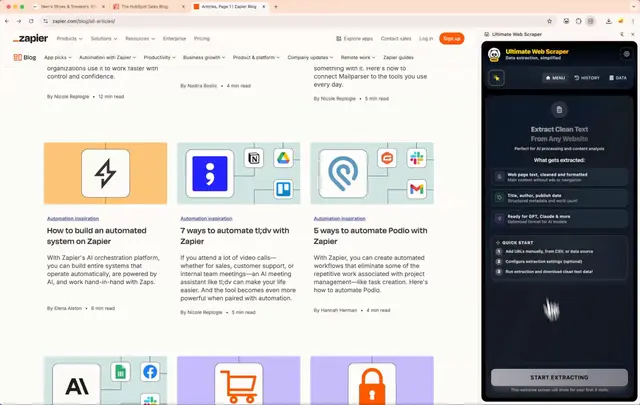Image resolution: width=640 pixels, height=405 pixels.
Task: Expand the Resources dropdown
Action: (x=140, y=38)
